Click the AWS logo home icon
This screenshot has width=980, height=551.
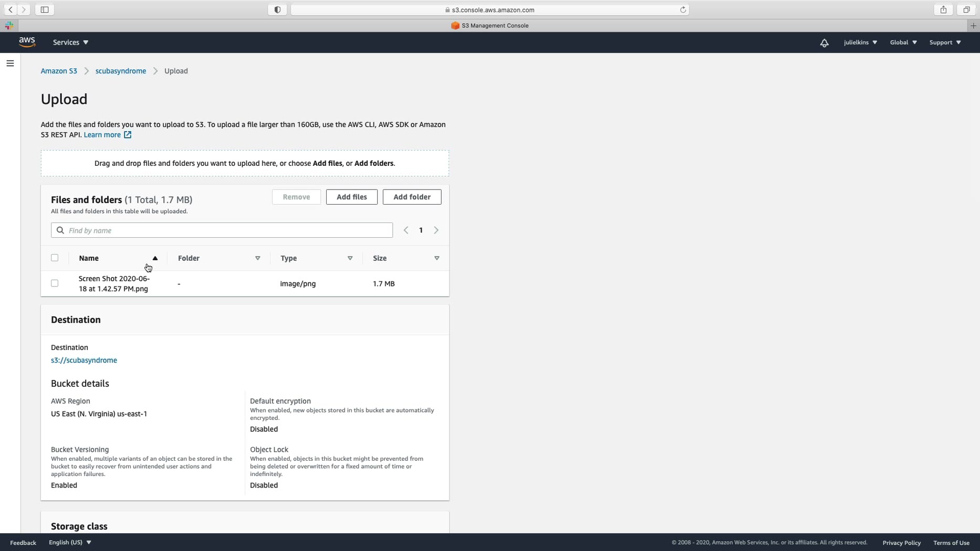[x=27, y=43]
